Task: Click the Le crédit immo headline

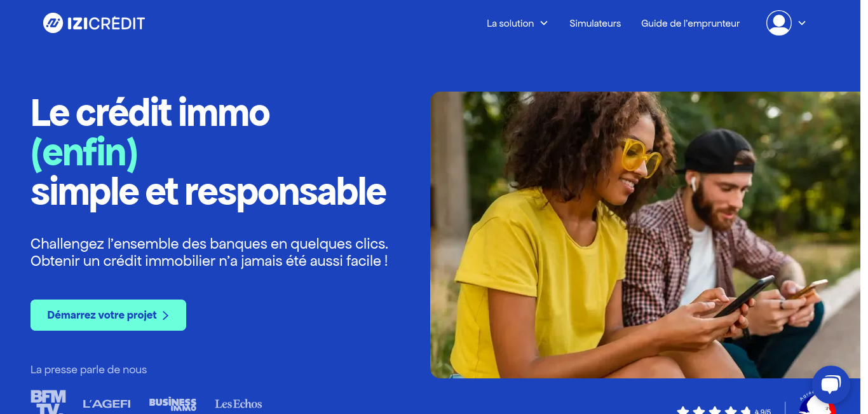Action: tap(150, 113)
